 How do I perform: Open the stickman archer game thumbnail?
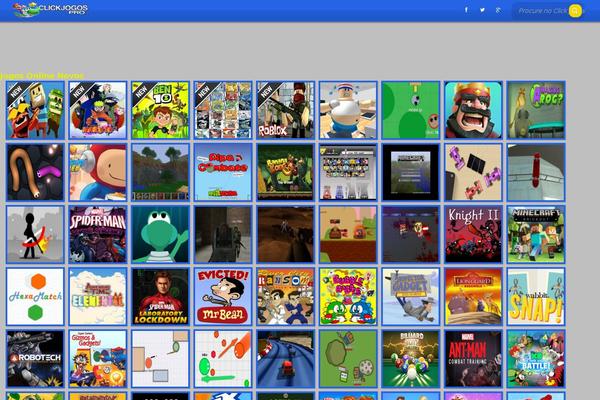tap(35, 235)
